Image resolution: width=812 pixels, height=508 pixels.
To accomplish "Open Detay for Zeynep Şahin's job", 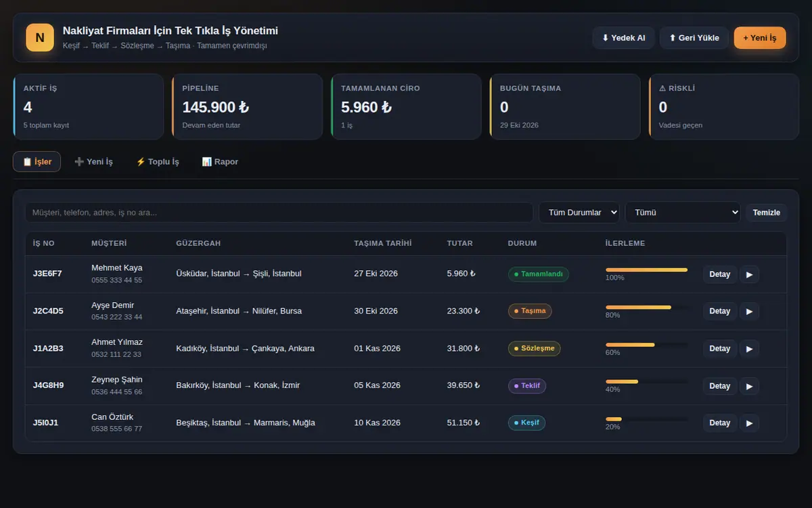I will pyautogui.click(x=720, y=386).
